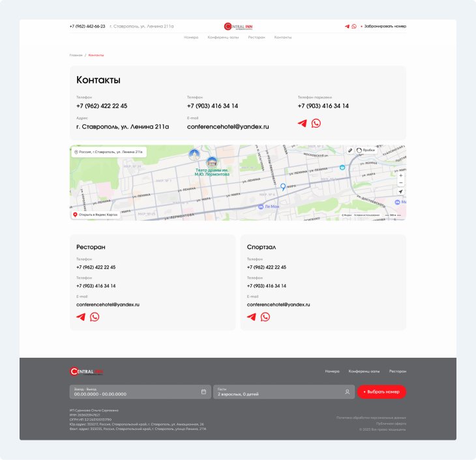Open Telegram icon in the top header
Screen dimensions: 476x460
point(347,27)
